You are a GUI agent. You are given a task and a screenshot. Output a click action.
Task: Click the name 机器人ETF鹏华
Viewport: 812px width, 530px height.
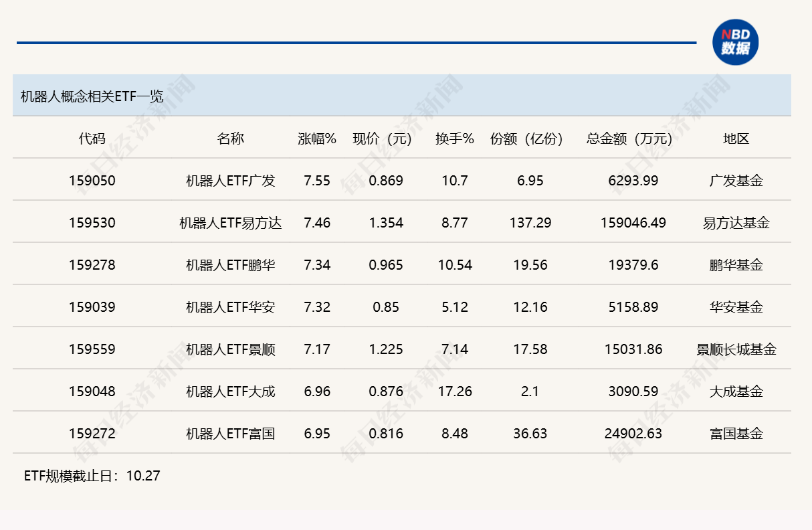[x=231, y=265]
